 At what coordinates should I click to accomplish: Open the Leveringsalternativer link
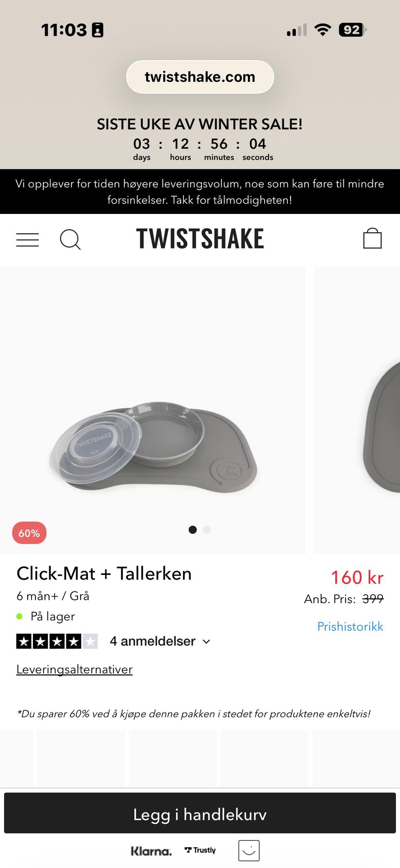point(75,669)
